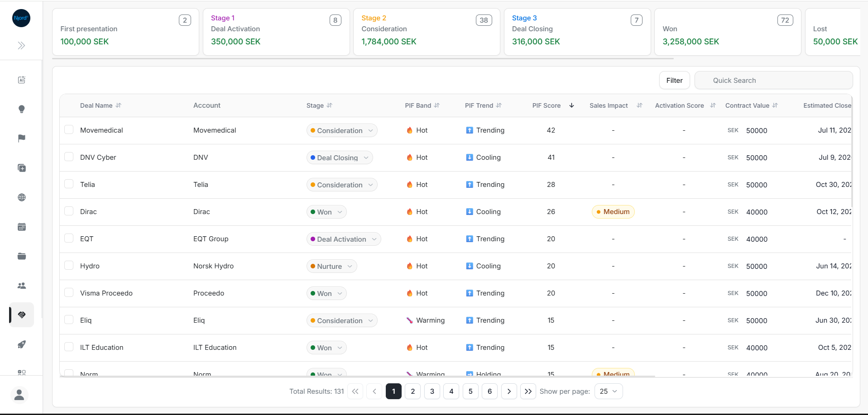Jump to the last results page
The width and height of the screenshot is (868, 415).
click(x=528, y=391)
